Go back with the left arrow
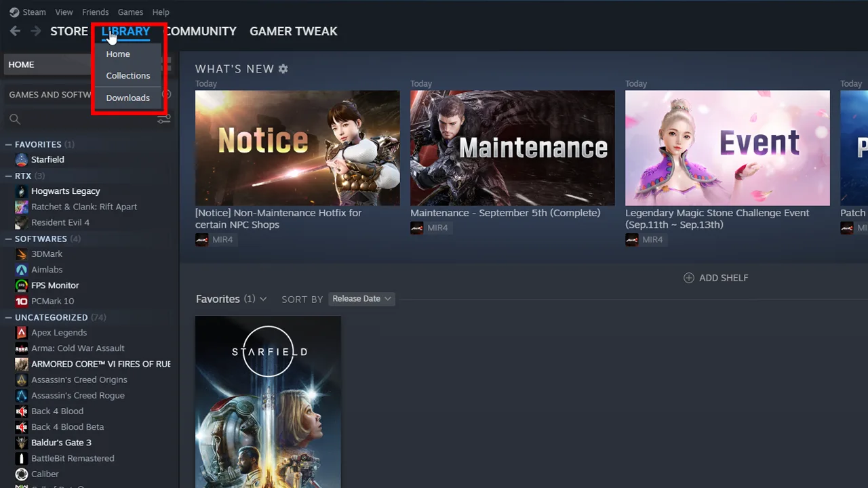Viewport: 868px width, 488px height. (15, 31)
